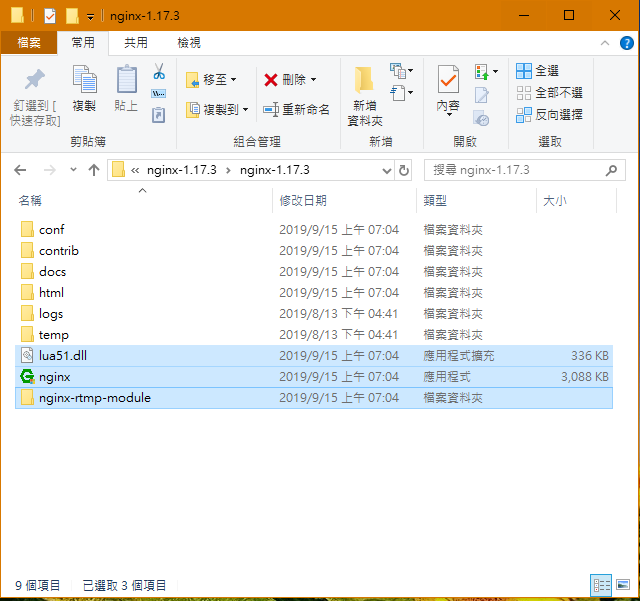
Task: Select the nginx application file
Action: [x=313, y=377]
